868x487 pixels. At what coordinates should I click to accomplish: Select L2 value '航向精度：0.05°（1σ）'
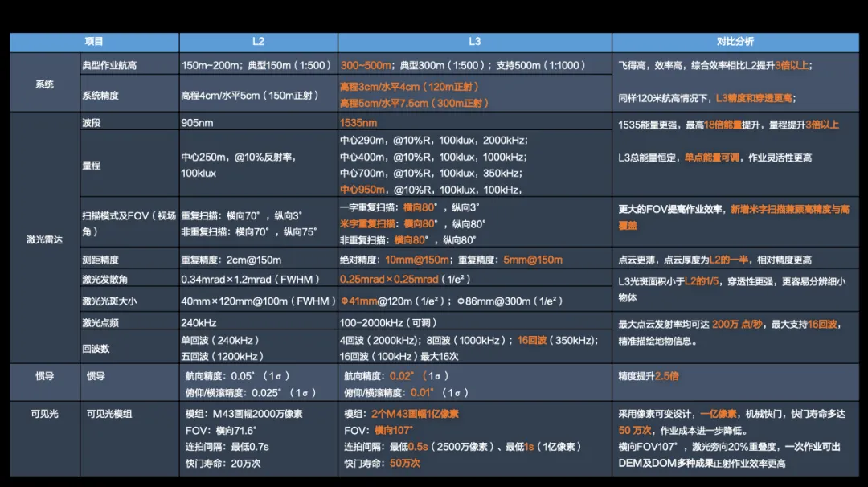(238, 376)
